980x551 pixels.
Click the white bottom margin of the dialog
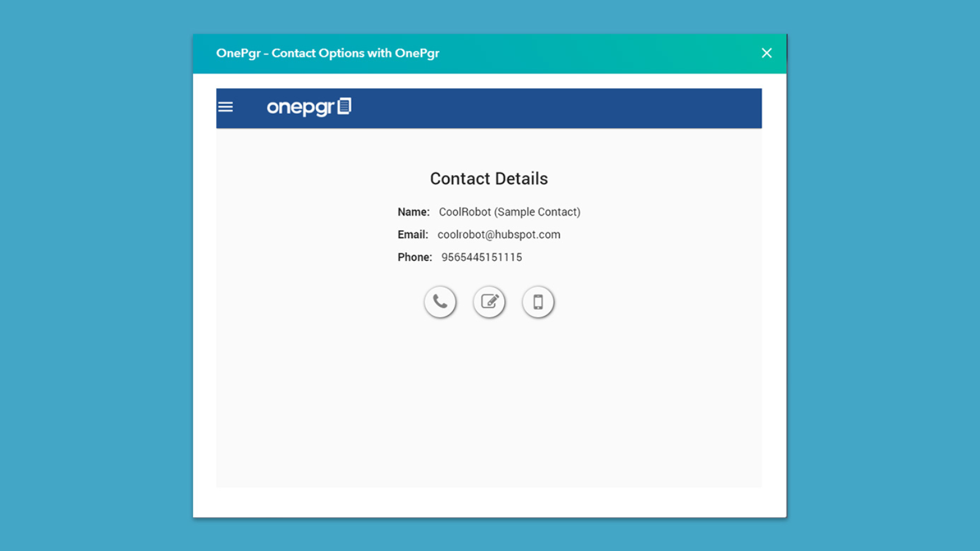point(489,503)
